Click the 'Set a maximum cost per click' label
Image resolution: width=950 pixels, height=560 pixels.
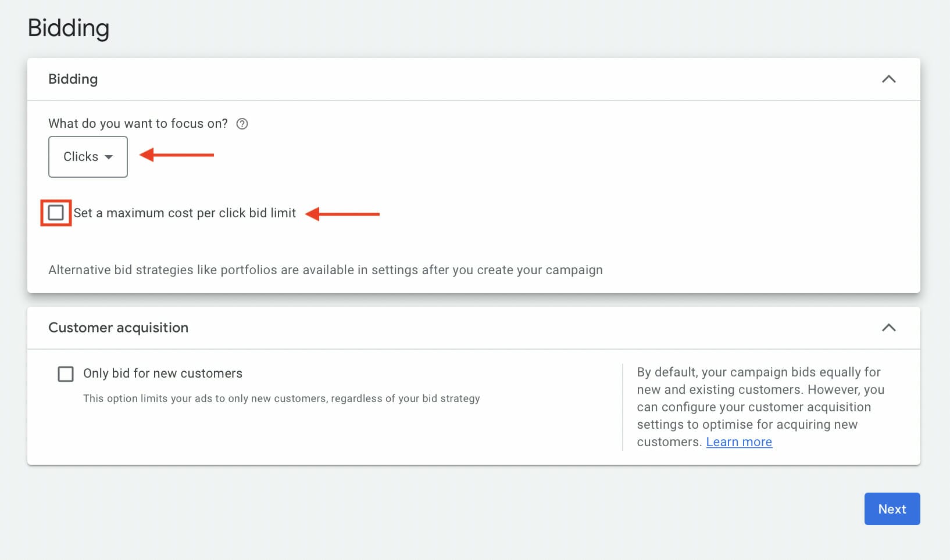coord(184,213)
